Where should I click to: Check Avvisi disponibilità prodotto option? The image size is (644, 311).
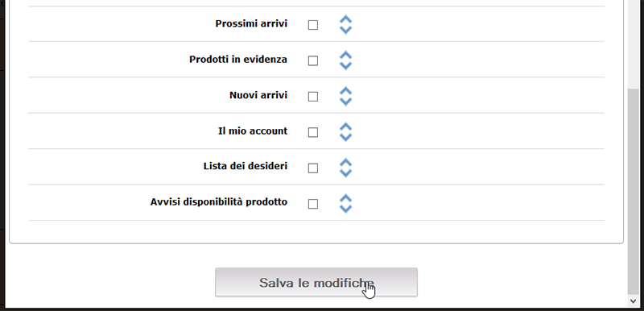[313, 204]
